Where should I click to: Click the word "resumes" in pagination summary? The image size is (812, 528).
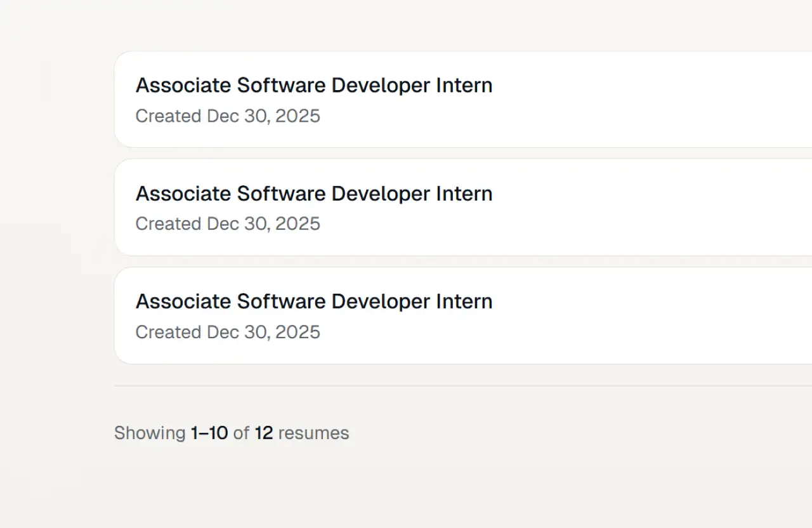pyautogui.click(x=313, y=433)
